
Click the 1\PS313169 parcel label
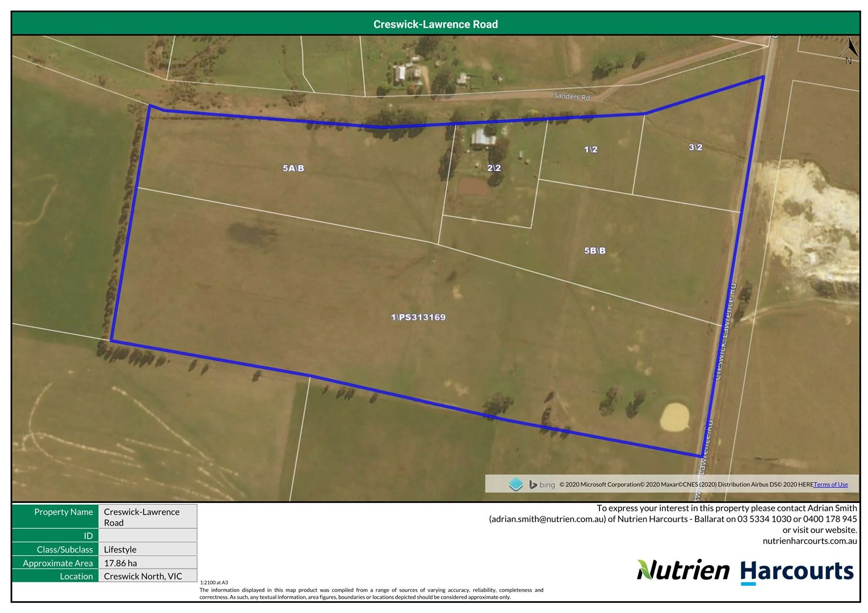click(418, 317)
